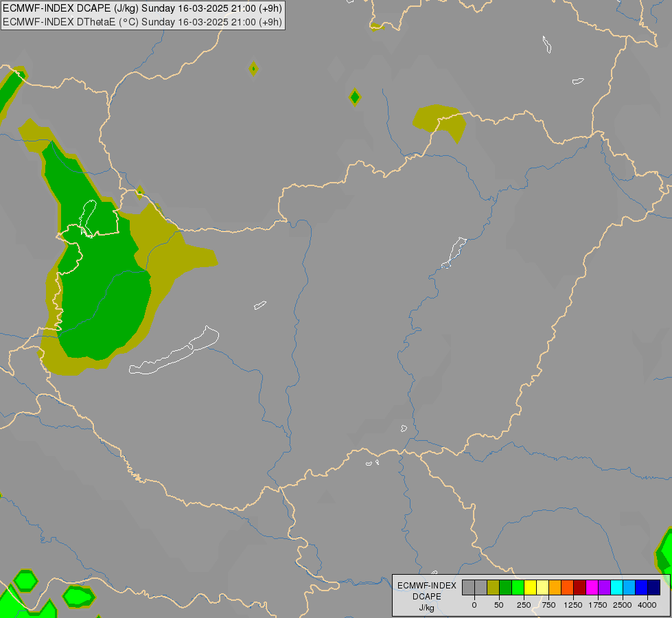Click the dark red legend swatch

pos(580,588)
